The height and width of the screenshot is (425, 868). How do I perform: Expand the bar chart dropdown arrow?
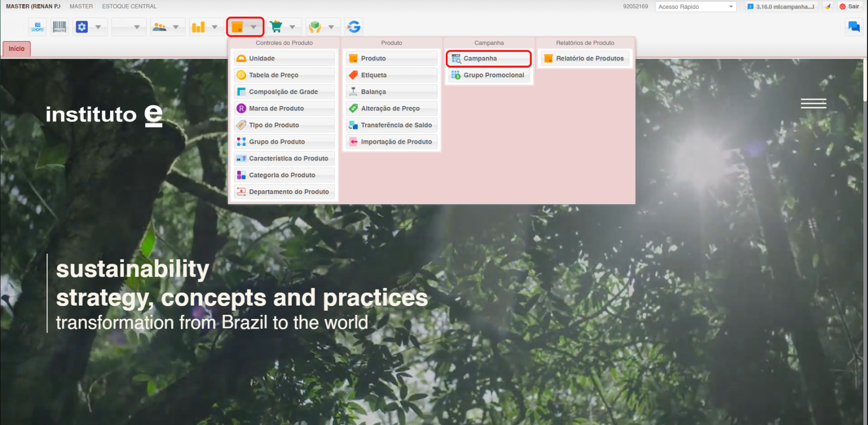tap(214, 27)
